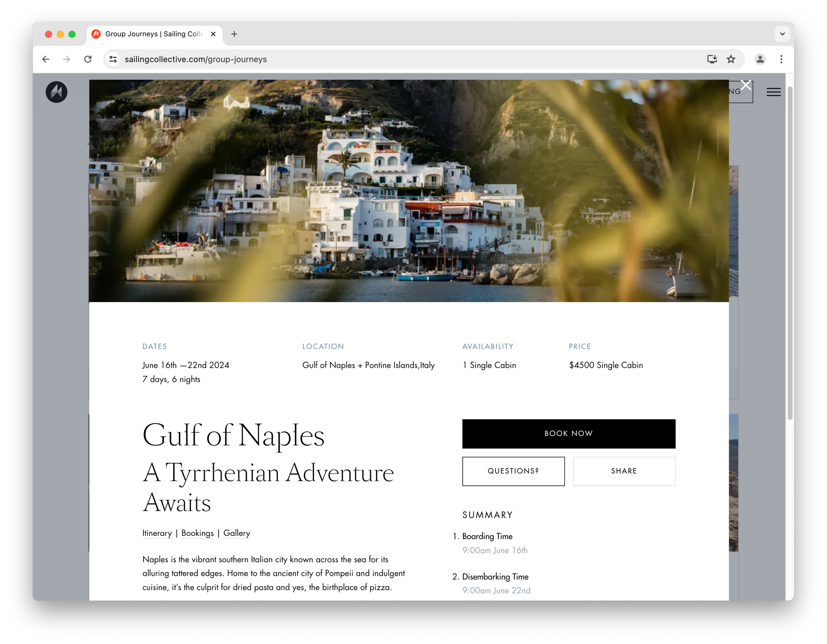This screenshot has width=827, height=644.
Task: Bookmark this page with the star icon
Action: click(x=731, y=59)
